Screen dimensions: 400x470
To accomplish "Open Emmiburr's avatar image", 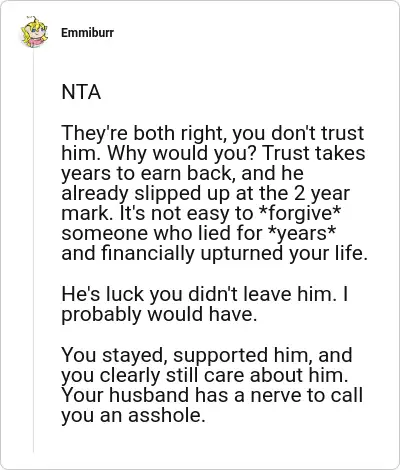I will click(34, 32).
